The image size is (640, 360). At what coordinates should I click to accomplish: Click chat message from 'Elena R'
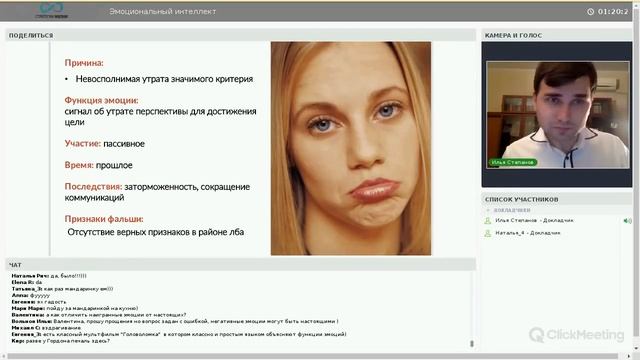(x=27, y=282)
